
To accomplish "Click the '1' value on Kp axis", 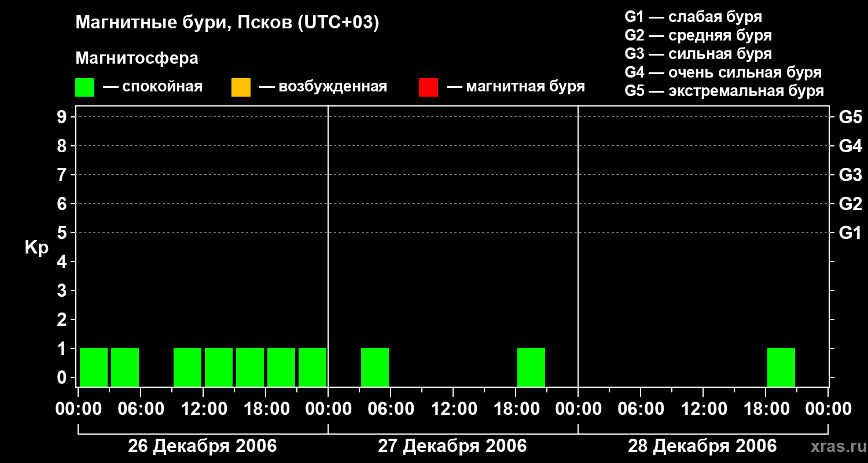I will [63, 348].
